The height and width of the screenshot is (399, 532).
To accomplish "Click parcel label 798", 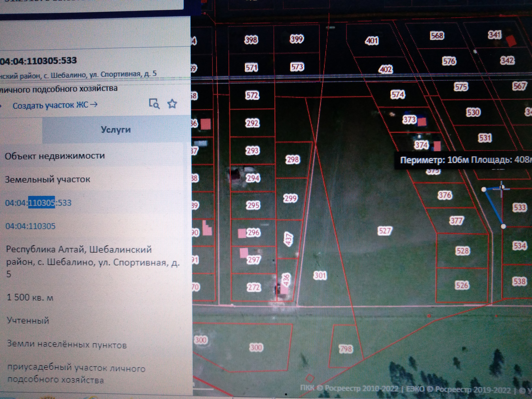I will pyautogui.click(x=346, y=349).
